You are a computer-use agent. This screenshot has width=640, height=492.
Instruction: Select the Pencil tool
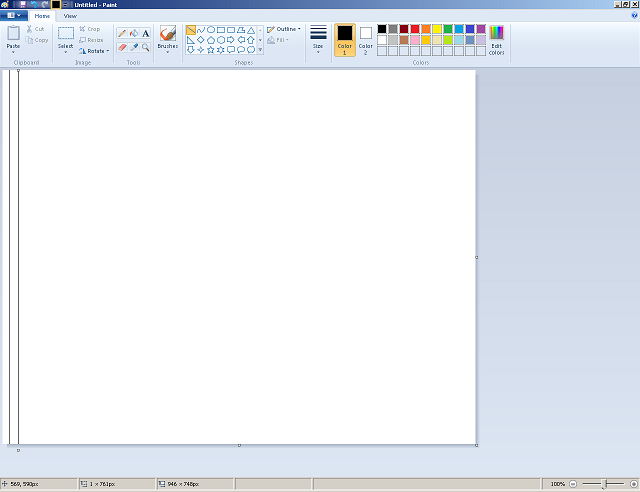[122, 33]
